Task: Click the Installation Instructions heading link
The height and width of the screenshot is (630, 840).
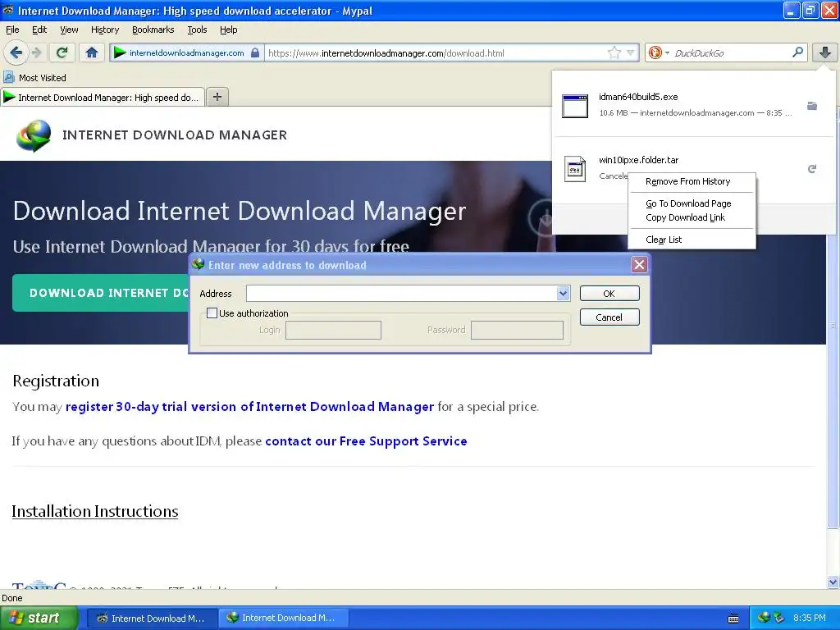Action: click(x=95, y=511)
